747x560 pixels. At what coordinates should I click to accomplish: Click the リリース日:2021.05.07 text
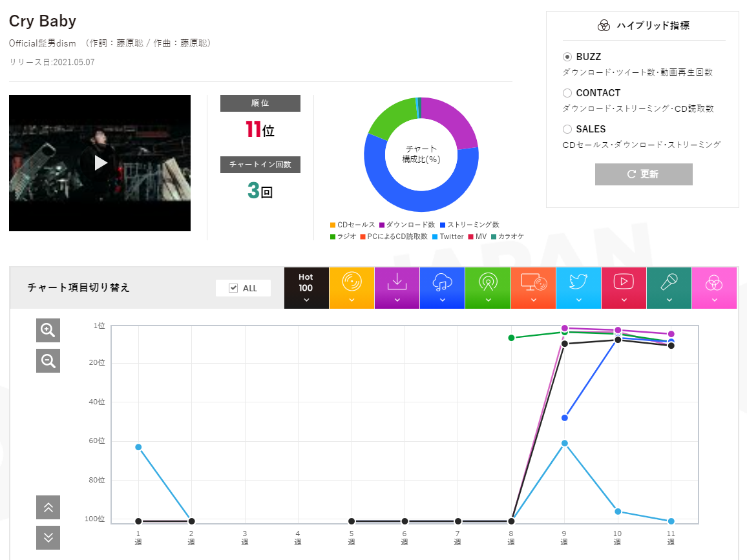click(x=52, y=63)
